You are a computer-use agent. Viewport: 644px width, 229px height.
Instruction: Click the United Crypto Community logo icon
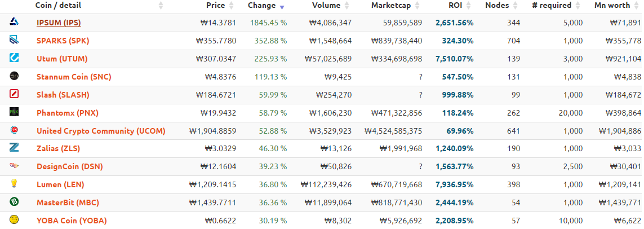click(x=14, y=130)
